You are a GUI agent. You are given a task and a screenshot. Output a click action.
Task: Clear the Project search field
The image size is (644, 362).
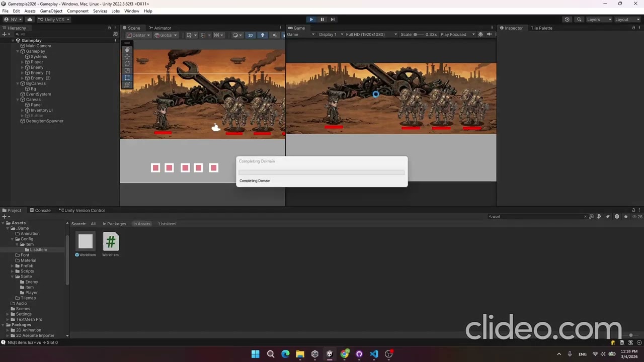click(x=585, y=217)
